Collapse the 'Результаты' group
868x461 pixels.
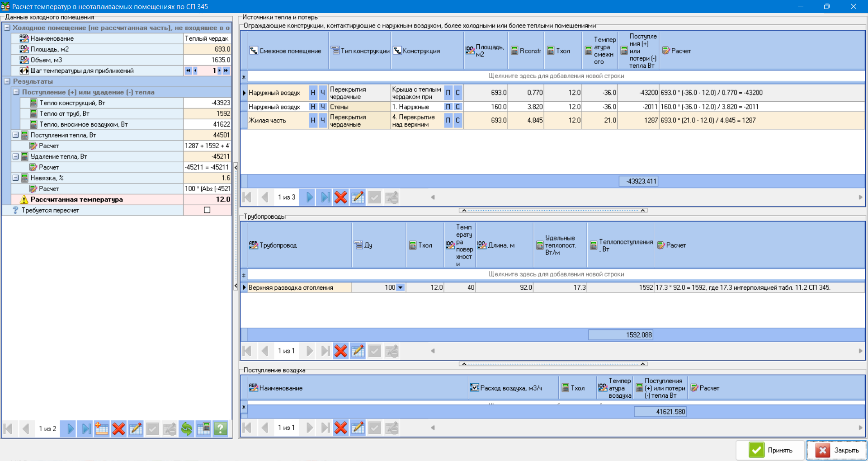pos(7,81)
